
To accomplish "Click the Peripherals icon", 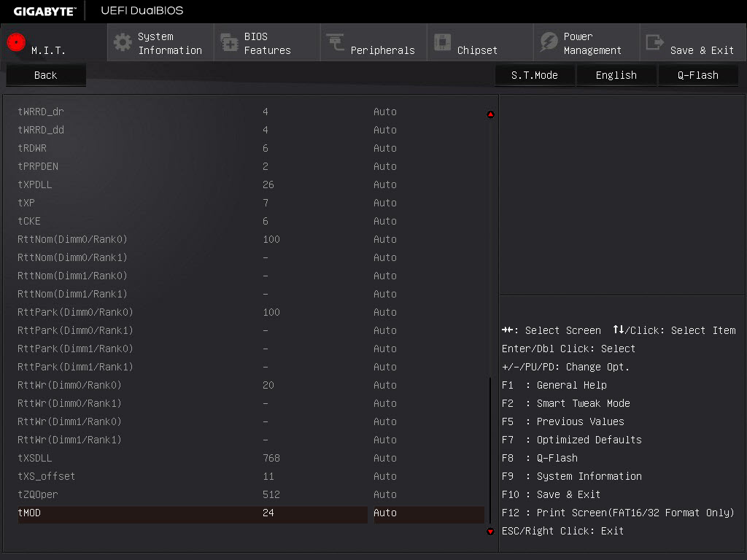I will (336, 42).
